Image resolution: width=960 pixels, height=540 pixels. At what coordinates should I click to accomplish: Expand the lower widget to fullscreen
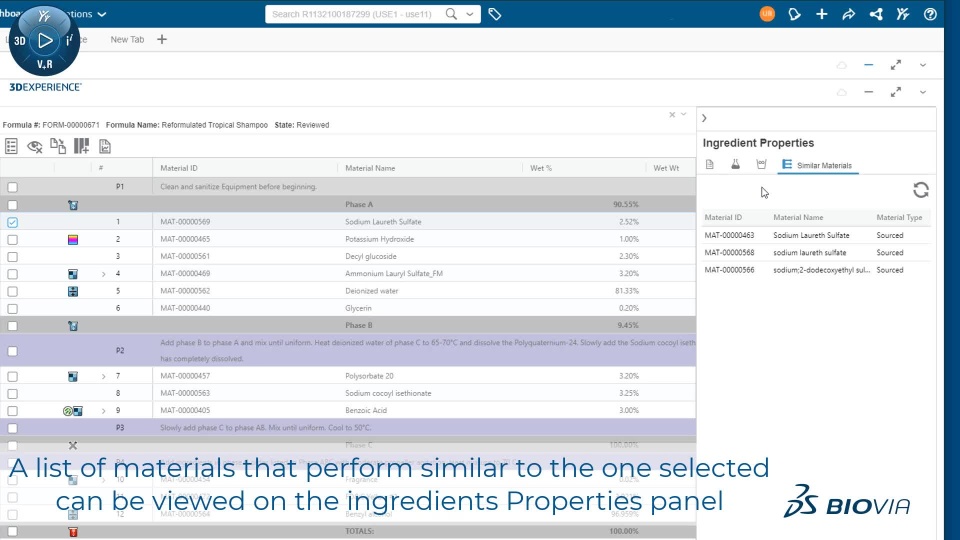(x=896, y=92)
